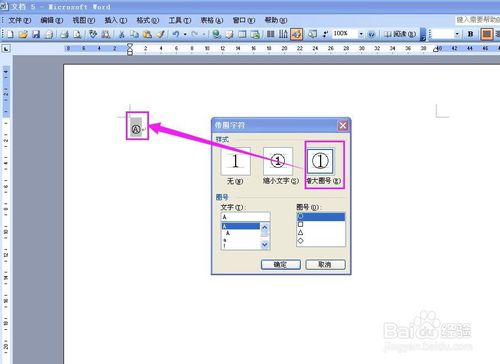The image size is (500, 364).
Task: Open the 插入 (Insert) menu
Action: coord(116,20)
